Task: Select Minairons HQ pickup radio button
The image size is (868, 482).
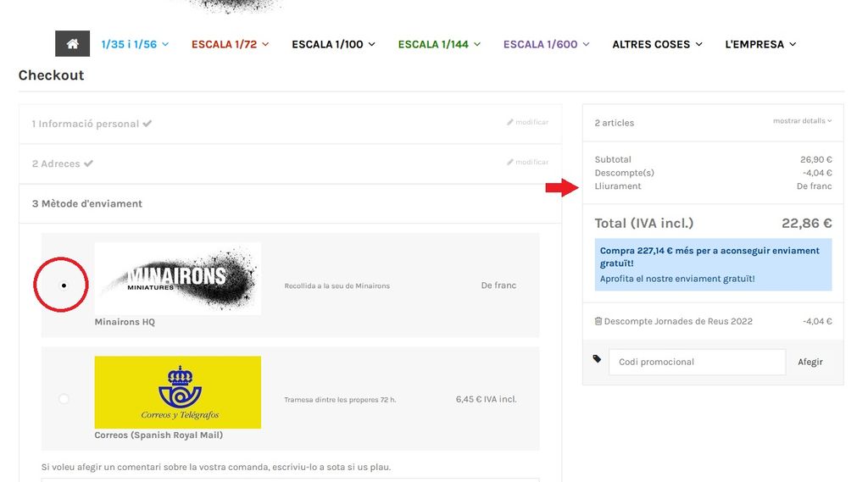Action: pyautogui.click(x=64, y=285)
